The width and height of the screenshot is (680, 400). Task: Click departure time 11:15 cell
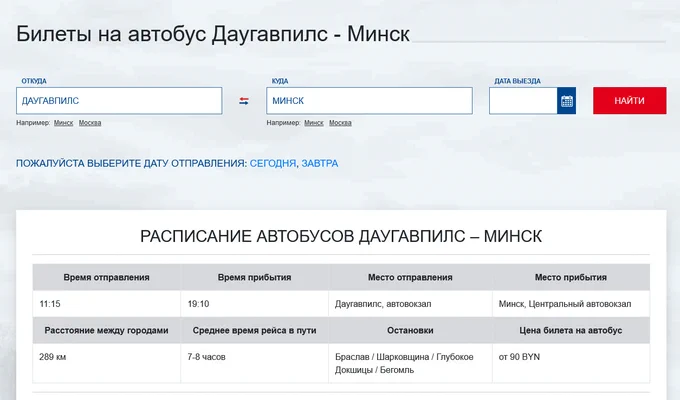tap(107, 304)
